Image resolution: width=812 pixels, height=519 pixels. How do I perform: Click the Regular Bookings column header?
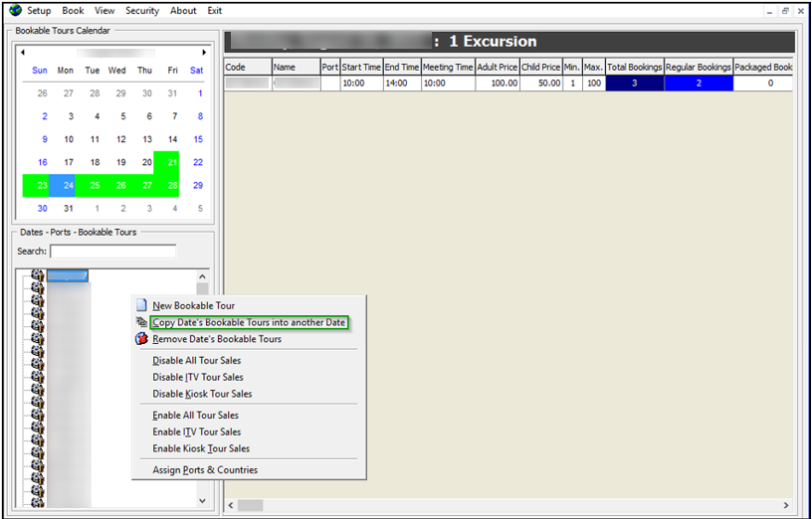699,68
